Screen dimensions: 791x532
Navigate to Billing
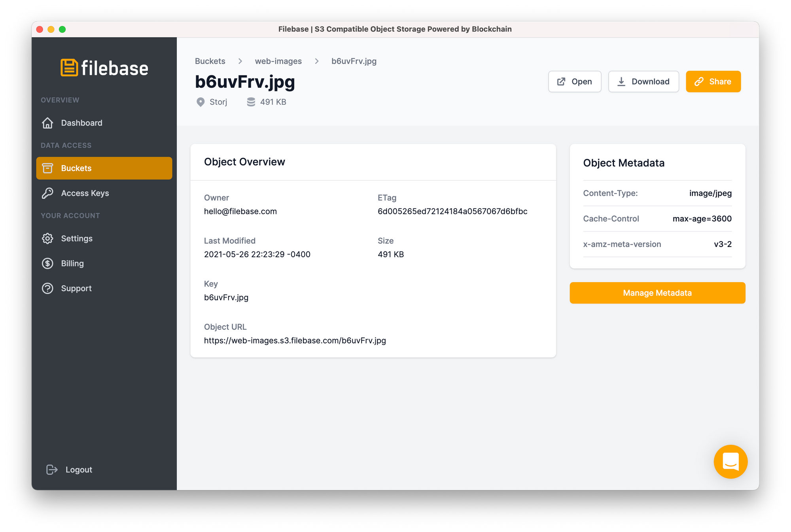click(x=104, y=263)
